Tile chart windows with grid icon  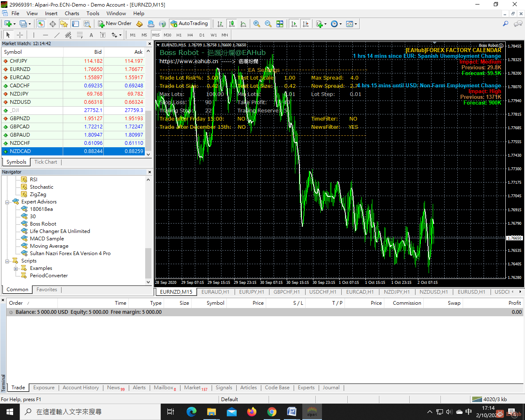point(280,24)
